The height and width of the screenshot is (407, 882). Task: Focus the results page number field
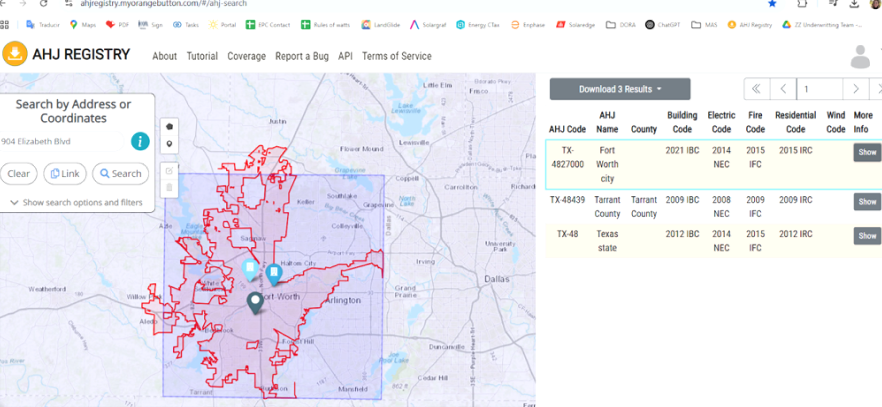coord(820,89)
